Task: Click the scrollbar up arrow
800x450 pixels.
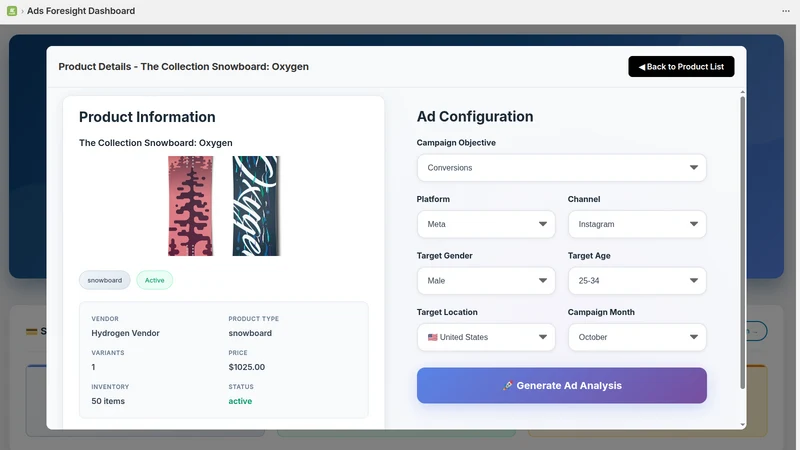Action: point(742,92)
